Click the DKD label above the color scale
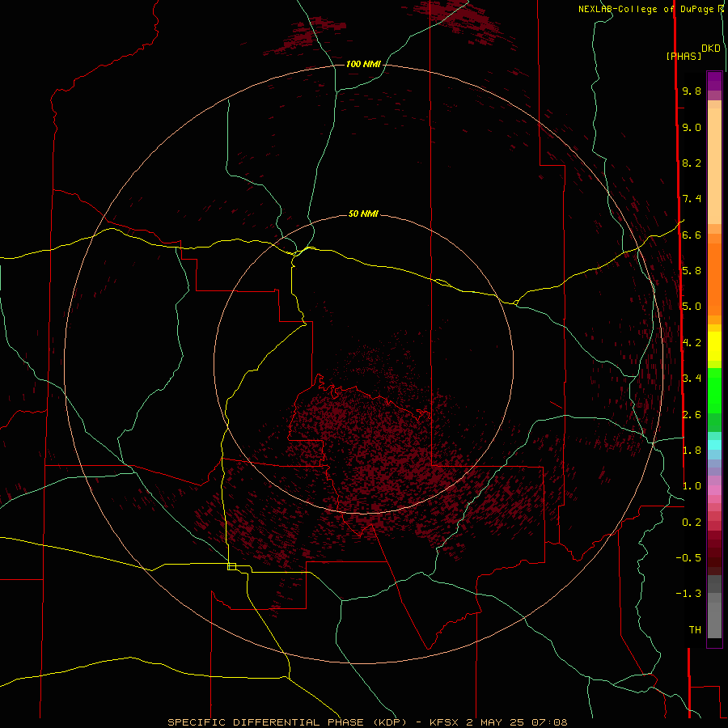The image size is (728, 728). 711,49
